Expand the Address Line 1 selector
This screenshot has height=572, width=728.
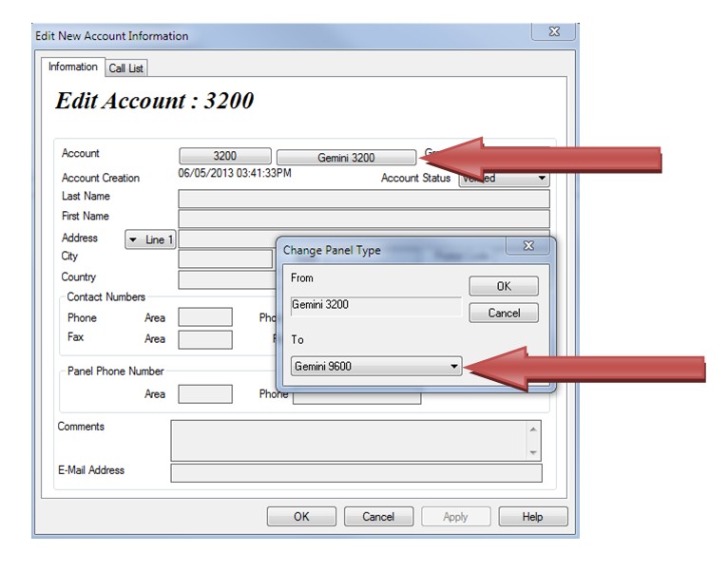(150, 240)
